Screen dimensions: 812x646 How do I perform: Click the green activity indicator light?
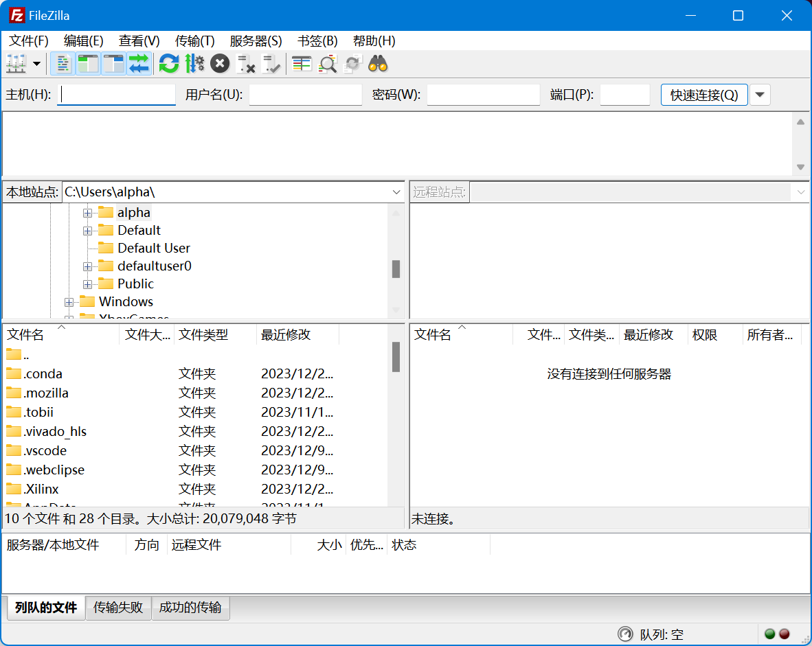tap(769, 634)
